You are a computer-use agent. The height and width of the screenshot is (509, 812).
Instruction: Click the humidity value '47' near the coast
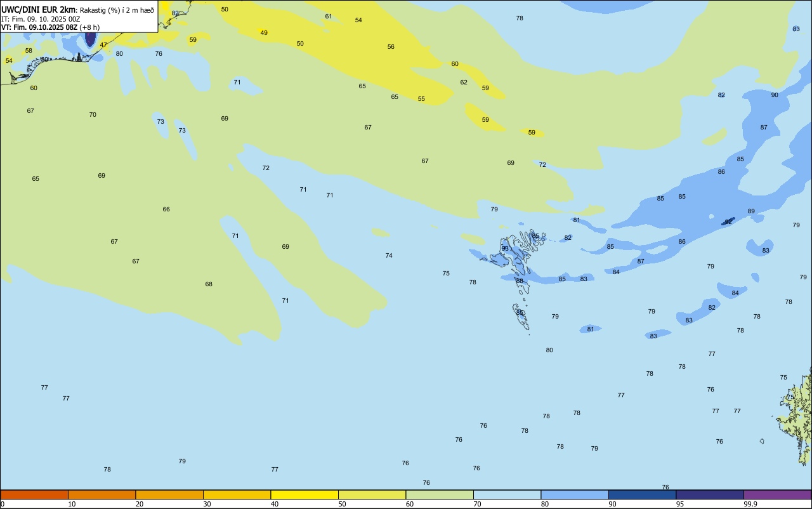pyautogui.click(x=103, y=45)
